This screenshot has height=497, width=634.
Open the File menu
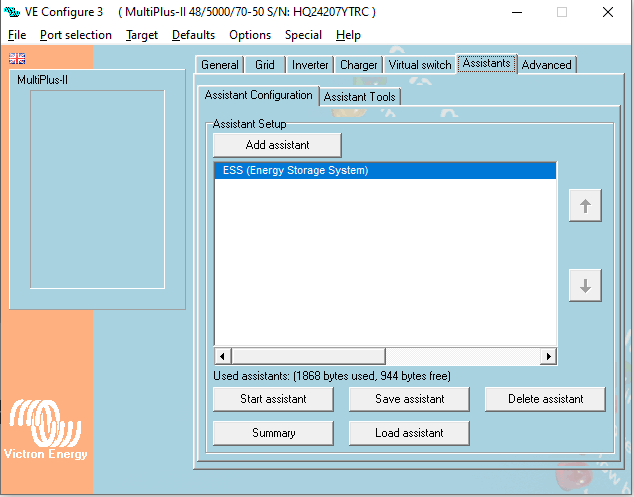[17, 35]
